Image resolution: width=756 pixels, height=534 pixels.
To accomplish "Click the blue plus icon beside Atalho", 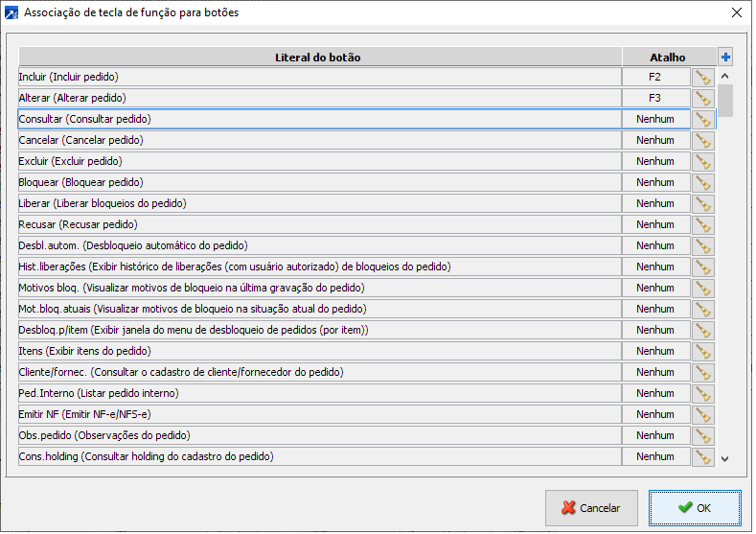I will point(725,57).
